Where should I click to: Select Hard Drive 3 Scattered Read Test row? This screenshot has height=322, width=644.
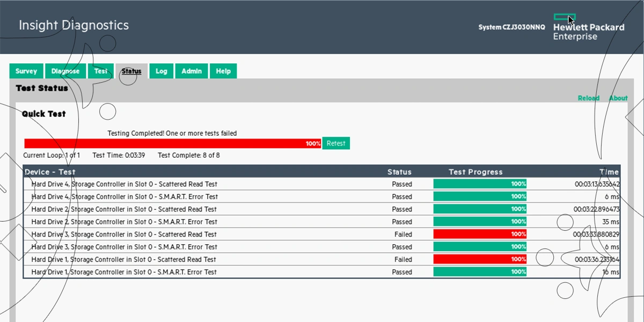[x=124, y=235]
